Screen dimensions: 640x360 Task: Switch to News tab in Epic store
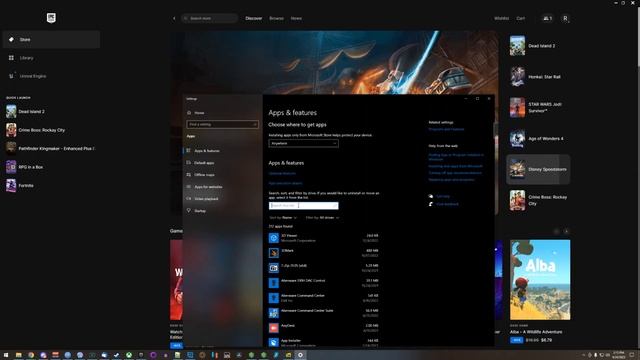click(x=296, y=18)
